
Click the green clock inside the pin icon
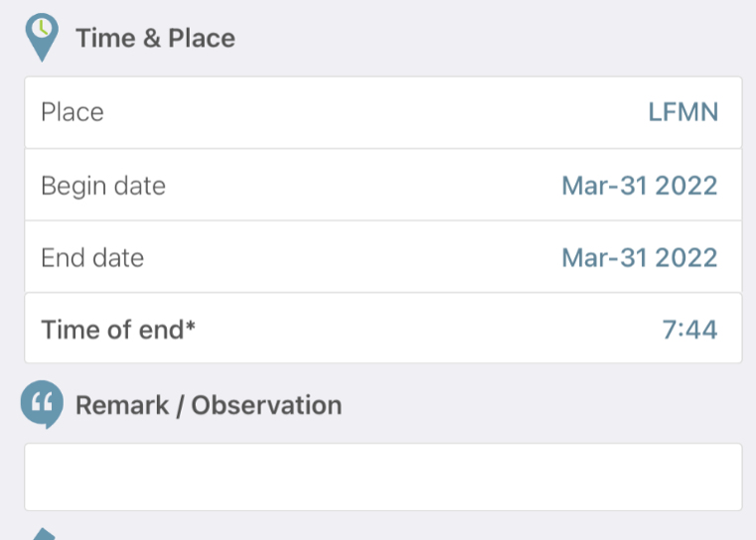click(x=43, y=28)
